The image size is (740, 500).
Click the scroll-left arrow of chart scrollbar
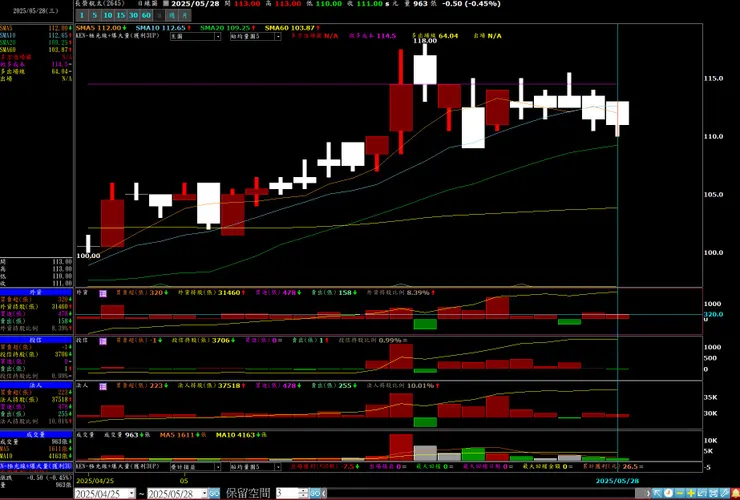tap(325, 493)
